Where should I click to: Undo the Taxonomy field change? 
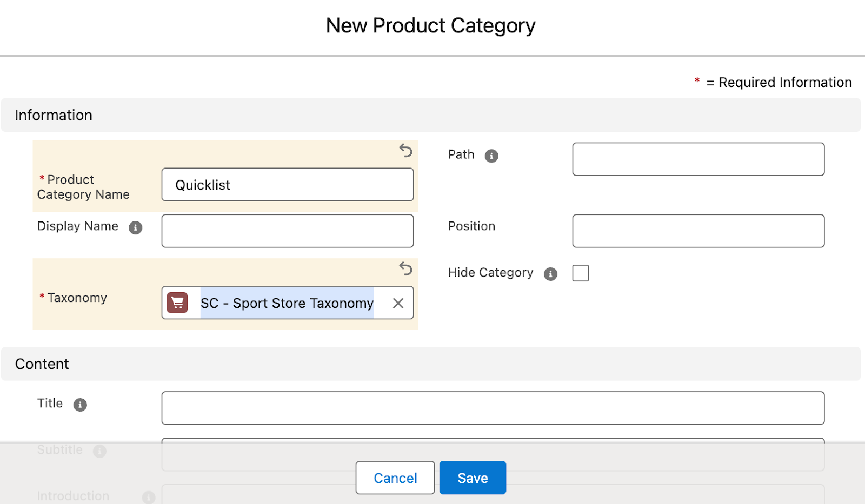point(405,268)
